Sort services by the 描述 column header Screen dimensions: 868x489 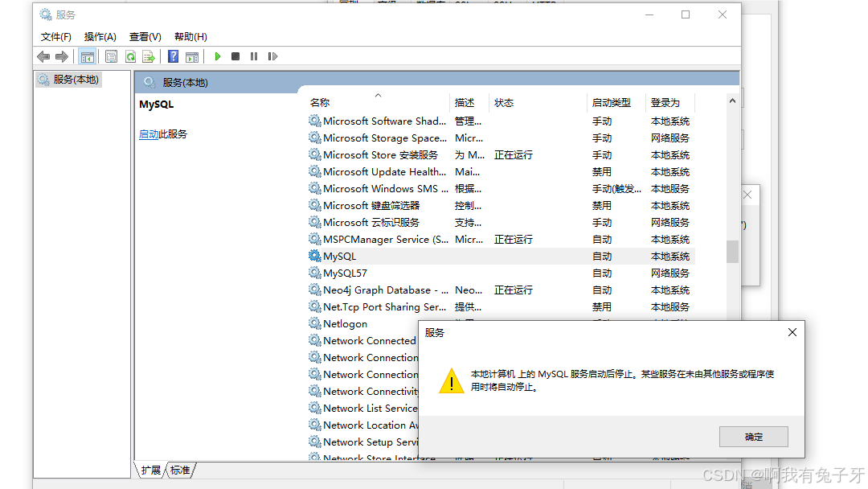click(x=469, y=102)
